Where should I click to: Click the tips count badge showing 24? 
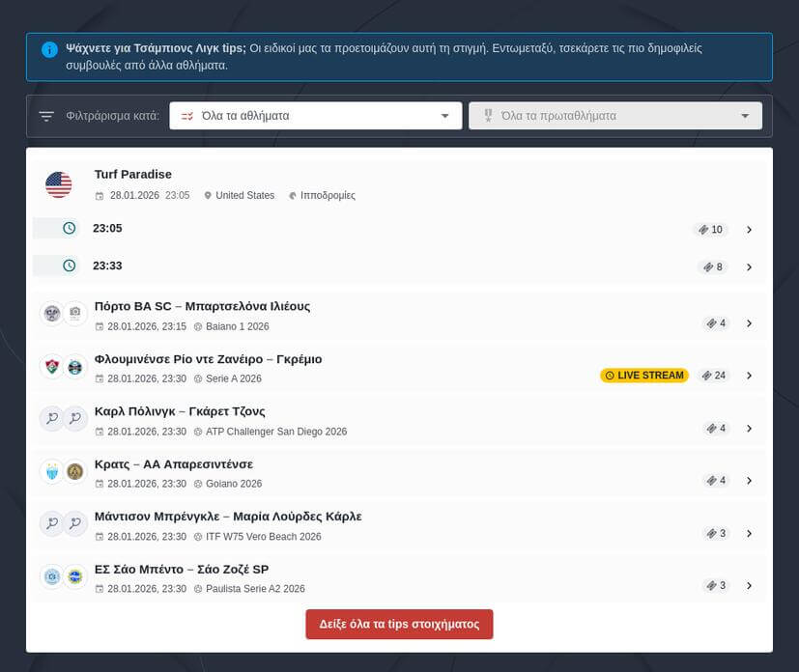click(714, 376)
